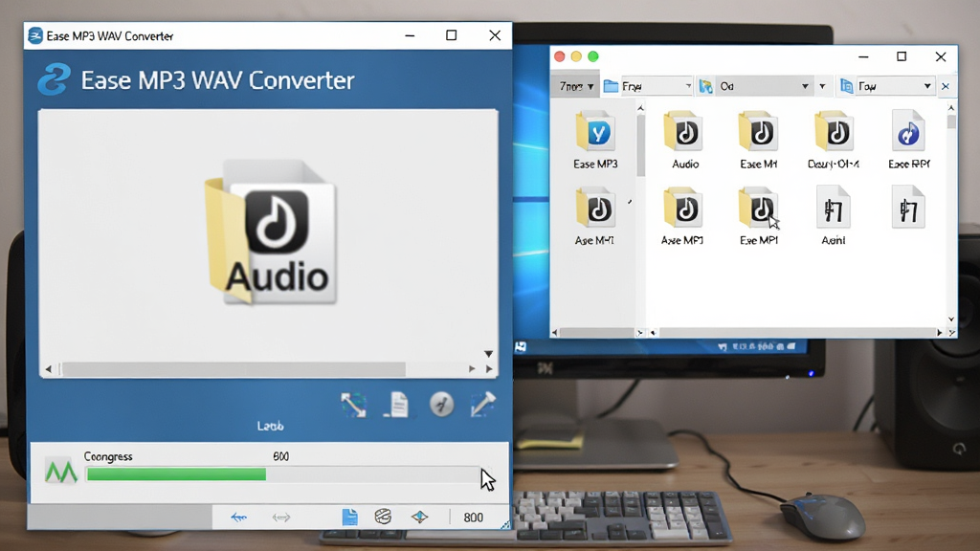Click the right scroll arrow of preview scrollbar
The width and height of the screenshot is (980, 551).
point(472,369)
